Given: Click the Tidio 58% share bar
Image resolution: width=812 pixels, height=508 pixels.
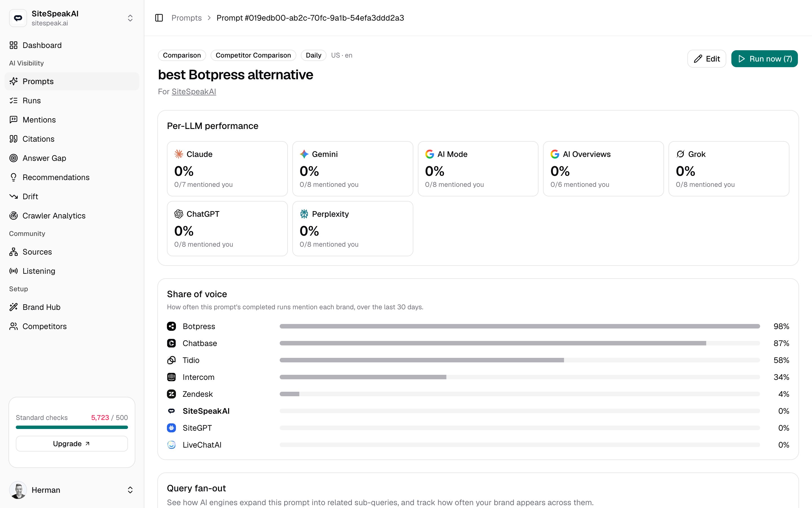Looking at the screenshot, I should [520, 360].
